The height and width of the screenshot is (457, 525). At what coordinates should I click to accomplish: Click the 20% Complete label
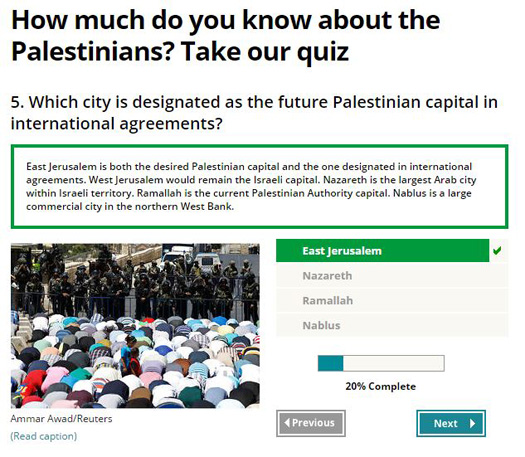tap(381, 386)
